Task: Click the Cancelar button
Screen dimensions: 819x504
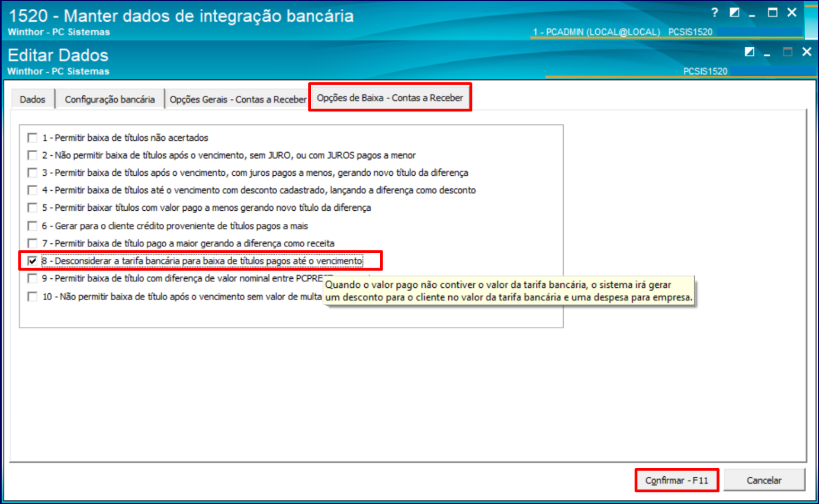Action: 764,480
